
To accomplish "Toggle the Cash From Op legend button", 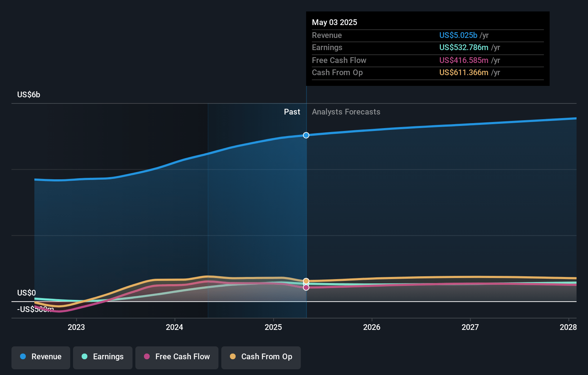I will [x=261, y=357].
